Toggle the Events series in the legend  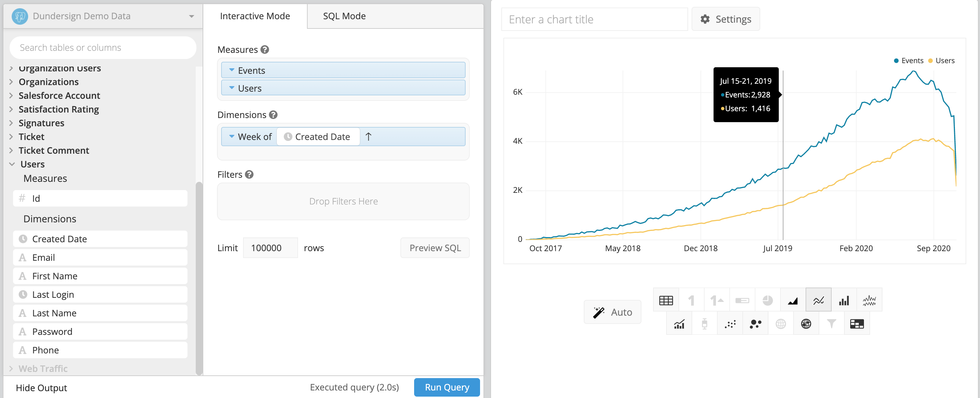(909, 60)
